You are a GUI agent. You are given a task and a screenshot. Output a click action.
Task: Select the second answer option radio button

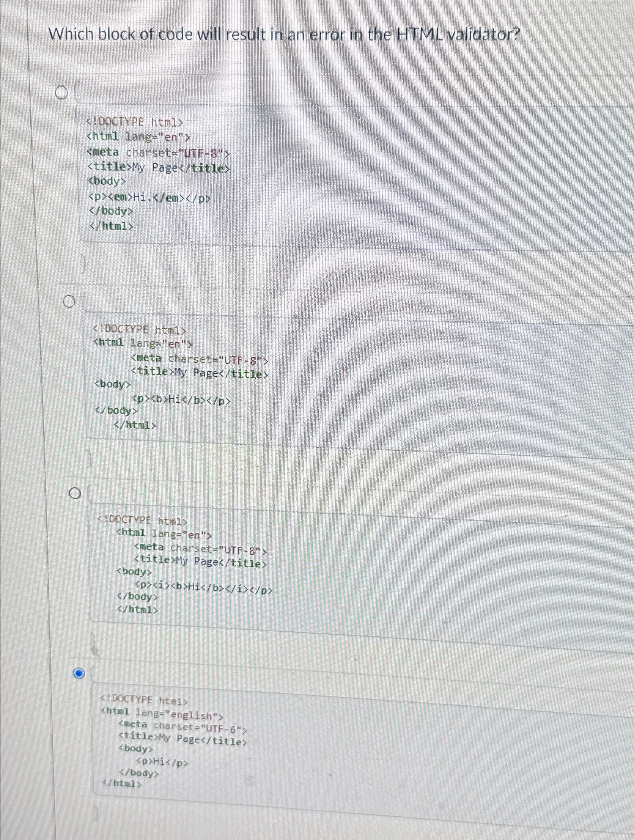click(x=69, y=301)
